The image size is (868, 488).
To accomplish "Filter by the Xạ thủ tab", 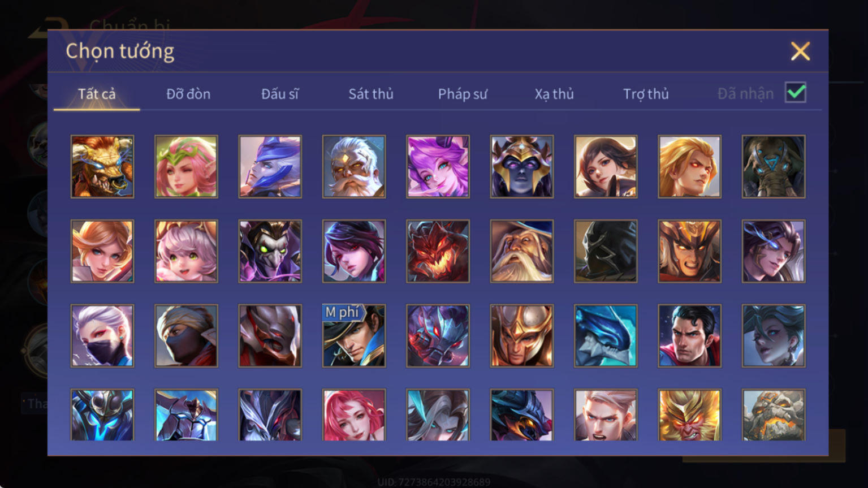I will coord(554,94).
